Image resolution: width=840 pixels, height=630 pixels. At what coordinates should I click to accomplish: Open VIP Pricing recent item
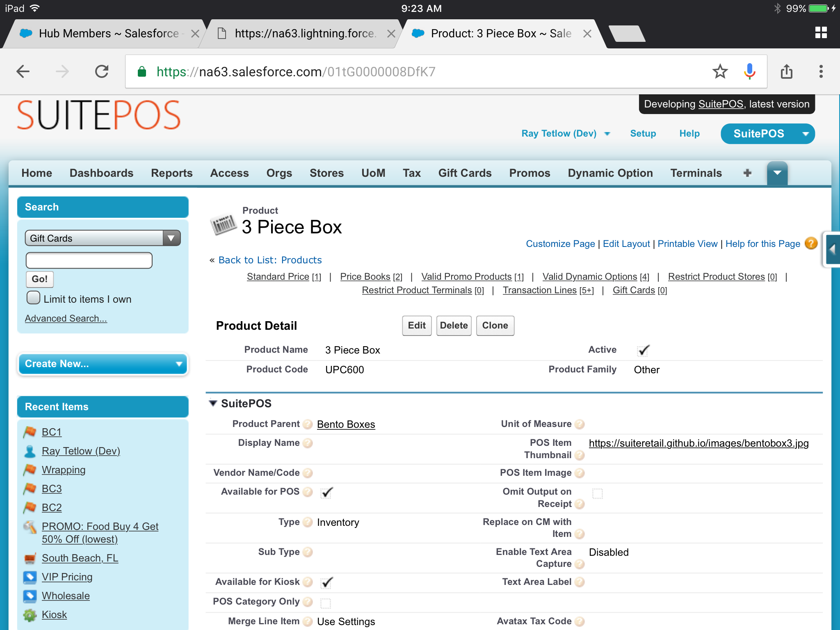point(67,577)
